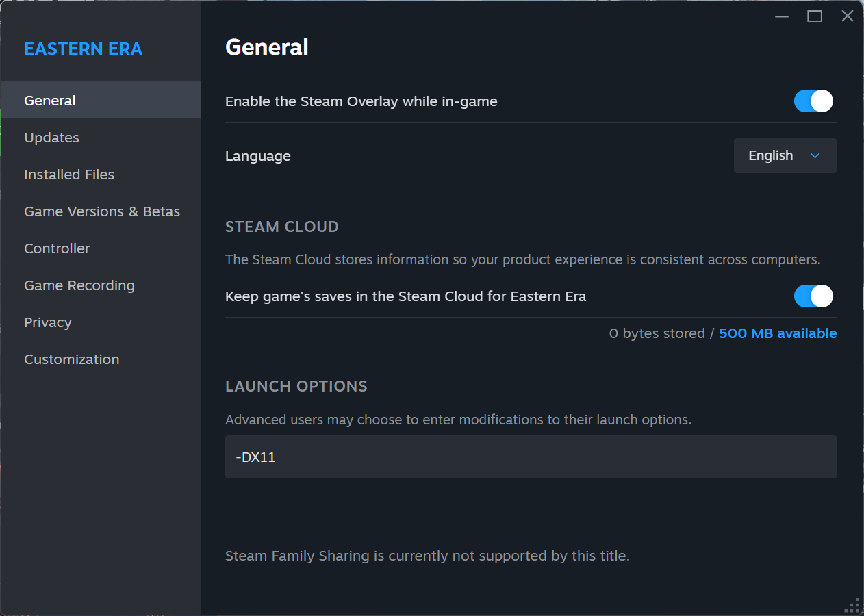Viewport: 864px width, 616px height.
Task: Select the General settings tab
Action: [50, 101]
